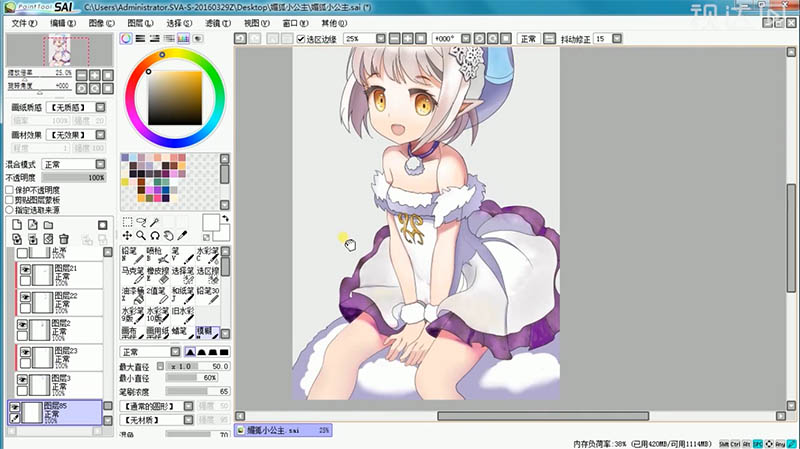
Task: Choose the 选择笔 selection pen tool
Action: tap(183, 276)
